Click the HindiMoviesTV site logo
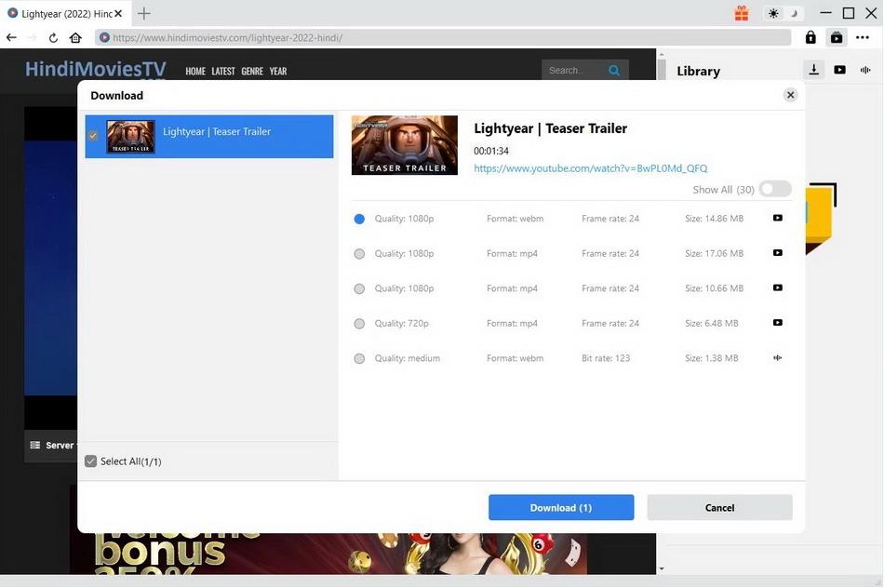The height and width of the screenshot is (588, 884). 96,70
